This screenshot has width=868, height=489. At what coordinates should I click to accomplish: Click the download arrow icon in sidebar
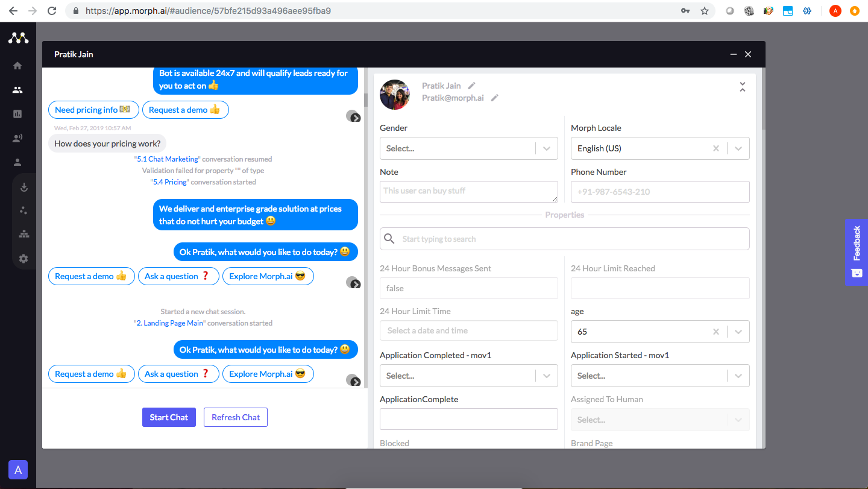tap(24, 187)
